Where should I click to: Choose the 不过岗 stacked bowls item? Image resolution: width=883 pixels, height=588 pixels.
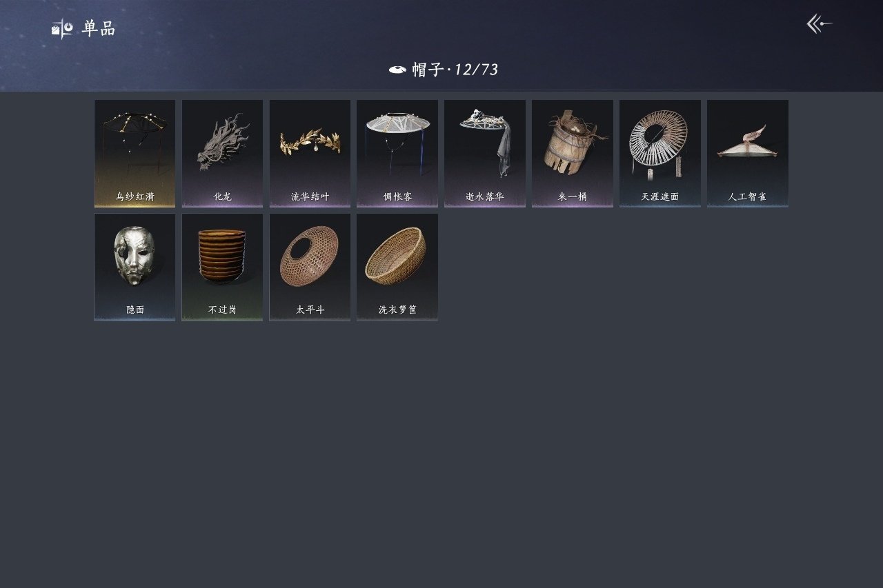point(222,267)
